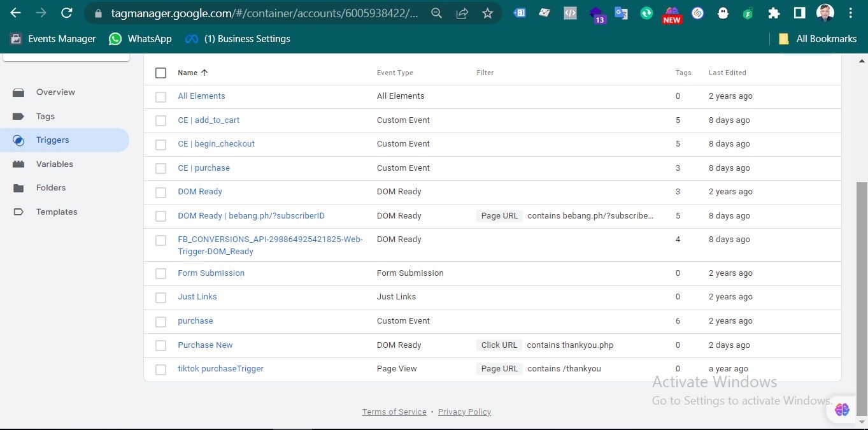Click the Events Manager bookmark icon

[16, 39]
